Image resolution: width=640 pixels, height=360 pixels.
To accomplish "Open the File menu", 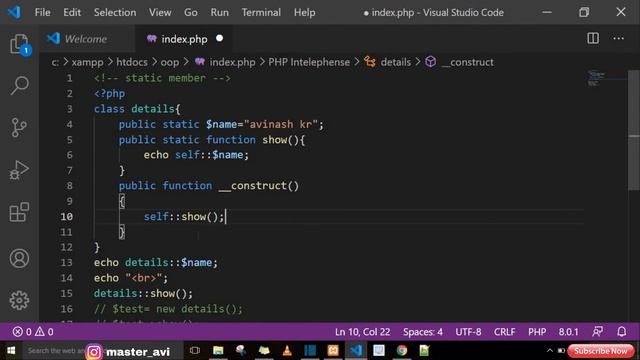I will click(x=42, y=12).
